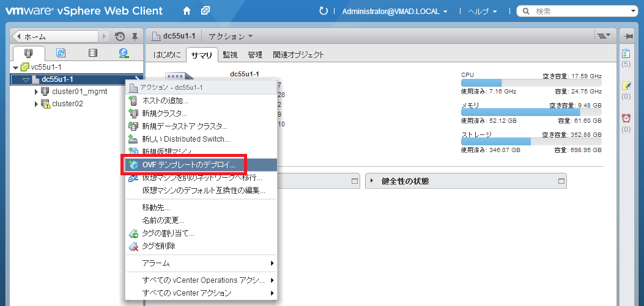Open the アクション dropdown in title bar
Image resolution: width=644 pixels, height=306 pixels.
coord(231,37)
